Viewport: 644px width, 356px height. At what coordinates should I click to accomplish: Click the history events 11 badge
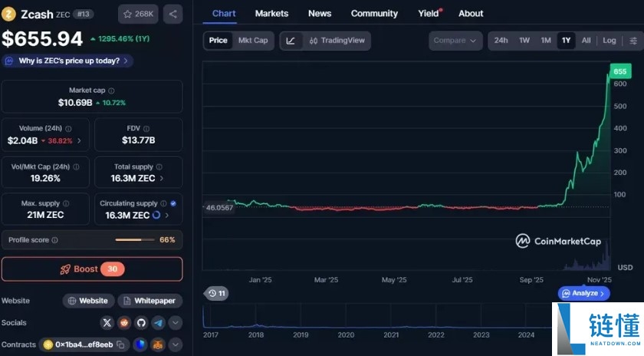tap(216, 294)
